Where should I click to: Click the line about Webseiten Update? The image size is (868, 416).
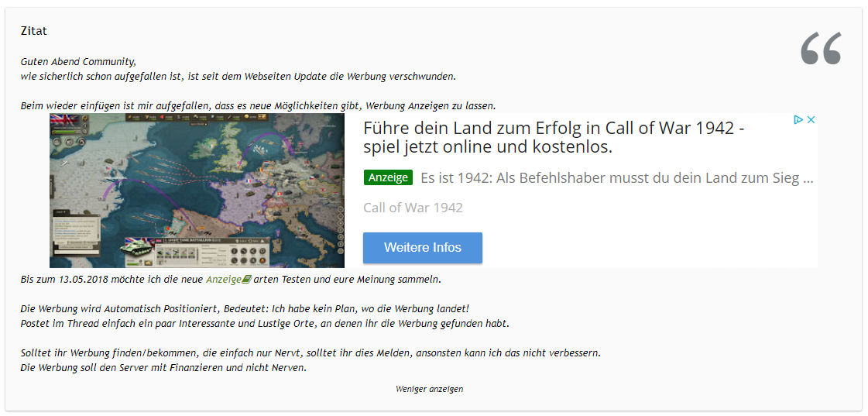pyautogui.click(x=238, y=76)
